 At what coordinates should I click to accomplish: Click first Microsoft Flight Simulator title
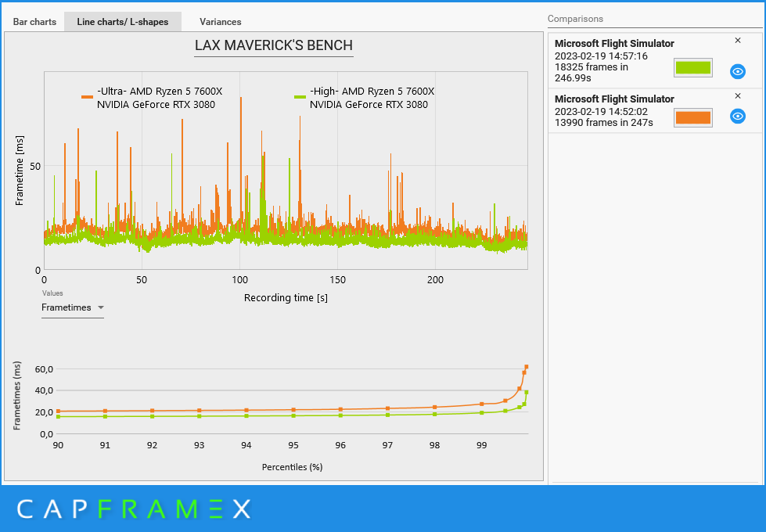pyautogui.click(x=614, y=44)
